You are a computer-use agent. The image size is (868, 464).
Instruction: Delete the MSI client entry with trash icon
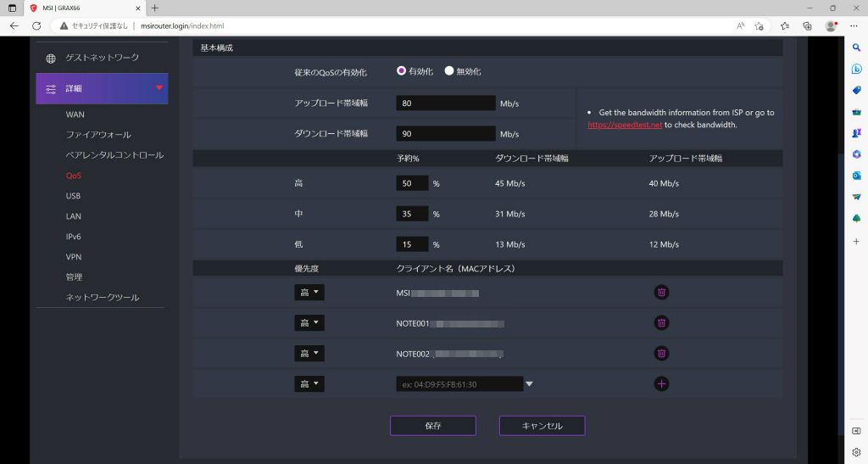point(661,293)
